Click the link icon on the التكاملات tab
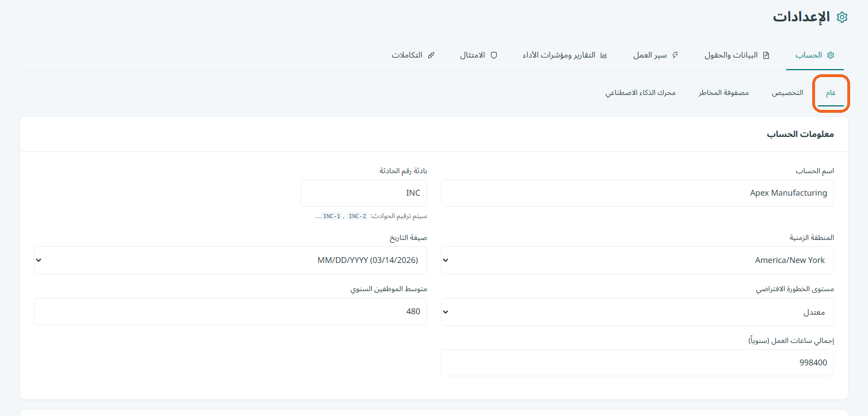868x416 pixels. click(431, 55)
